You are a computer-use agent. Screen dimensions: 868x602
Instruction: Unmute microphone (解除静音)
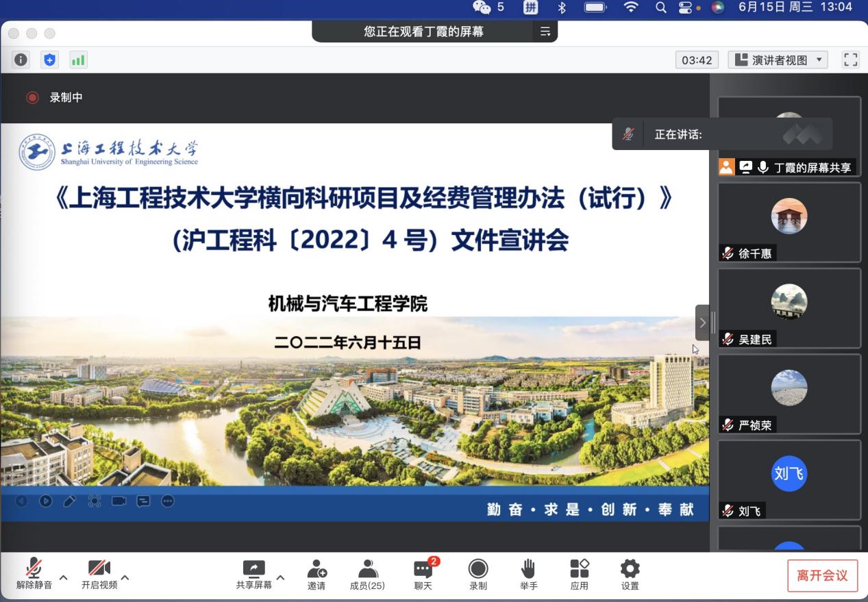[x=34, y=574]
